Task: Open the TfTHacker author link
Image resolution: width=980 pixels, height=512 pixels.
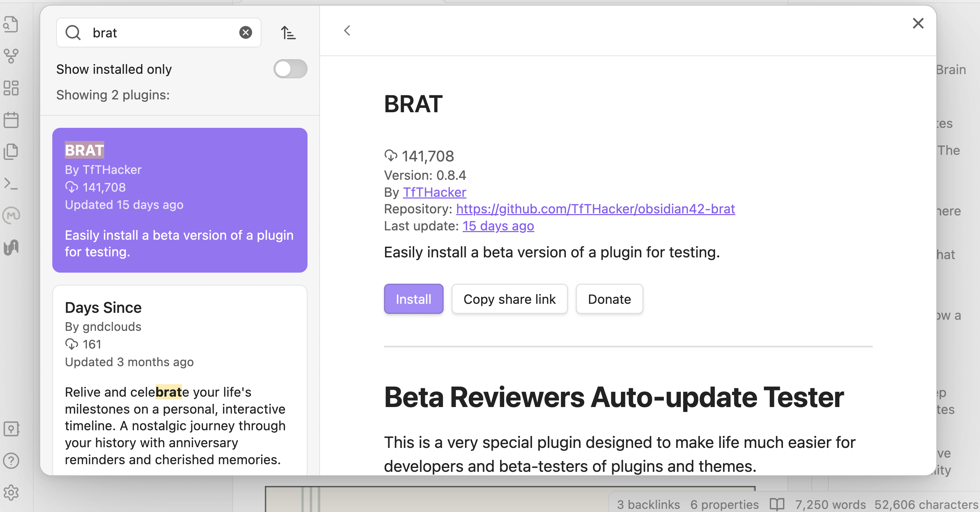Action: pyautogui.click(x=435, y=192)
